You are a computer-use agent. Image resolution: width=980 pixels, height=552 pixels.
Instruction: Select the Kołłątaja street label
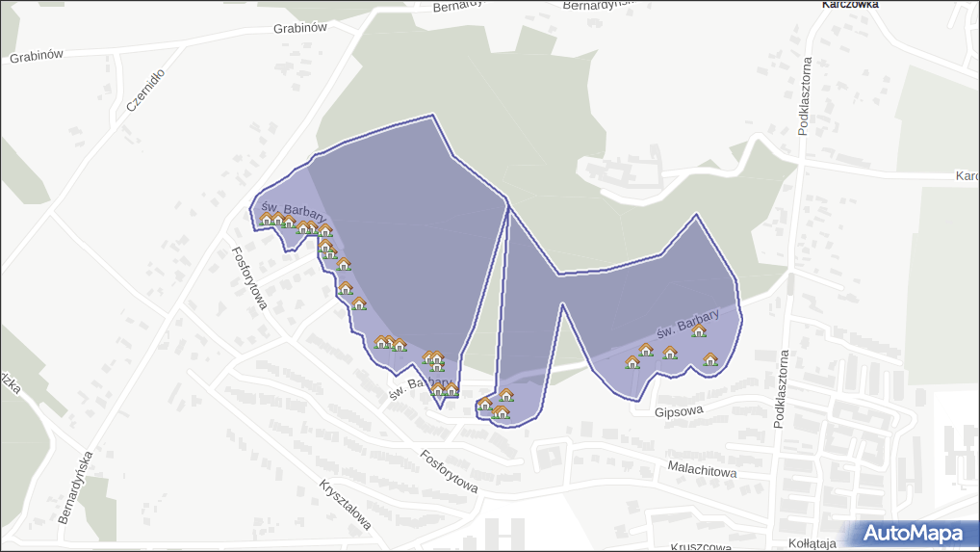click(x=812, y=543)
